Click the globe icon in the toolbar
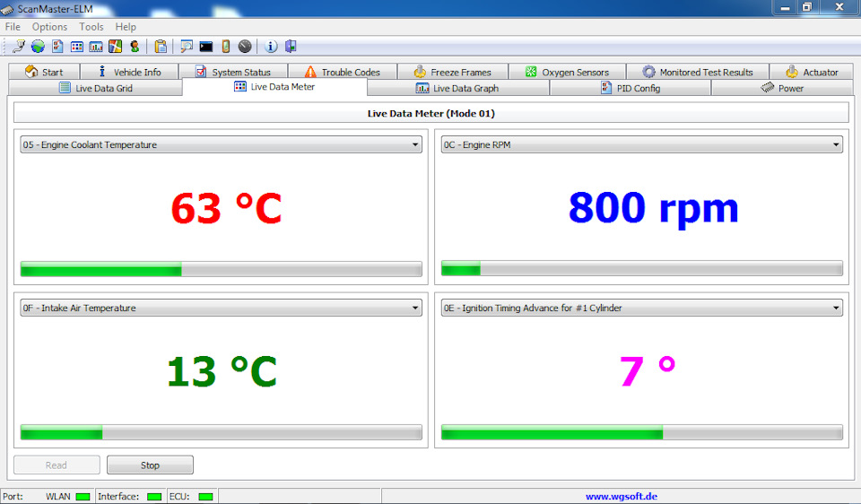This screenshot has width=861, height=504. 38,47
